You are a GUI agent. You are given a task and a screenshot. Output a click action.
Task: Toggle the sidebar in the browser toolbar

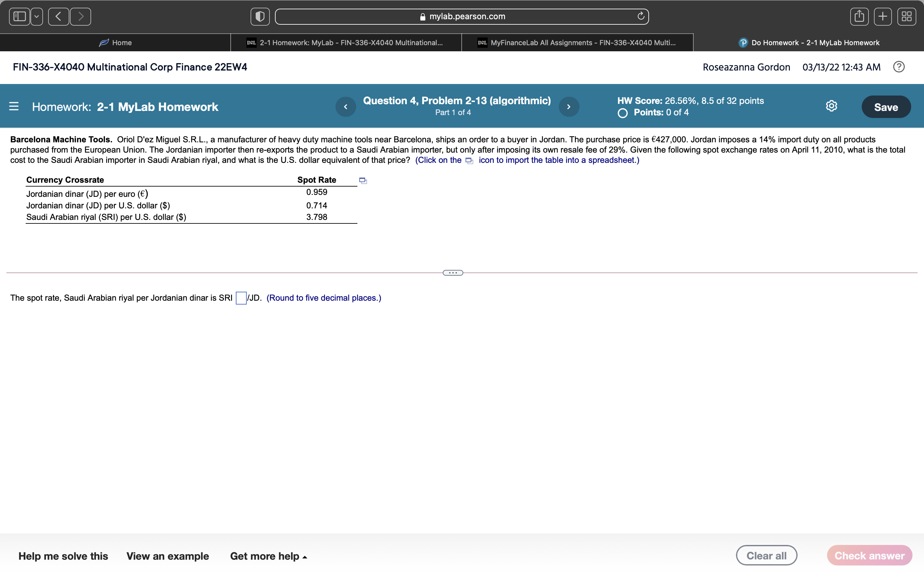pos(20,16)
